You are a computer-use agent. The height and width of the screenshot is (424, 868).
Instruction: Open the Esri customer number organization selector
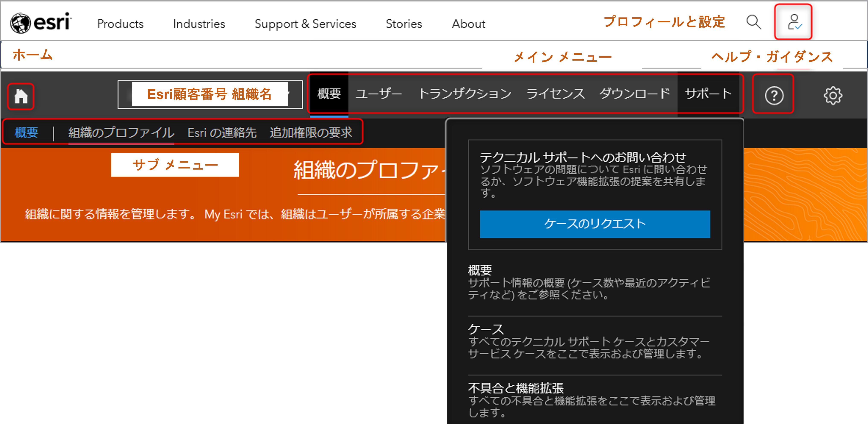pos(210,94)
